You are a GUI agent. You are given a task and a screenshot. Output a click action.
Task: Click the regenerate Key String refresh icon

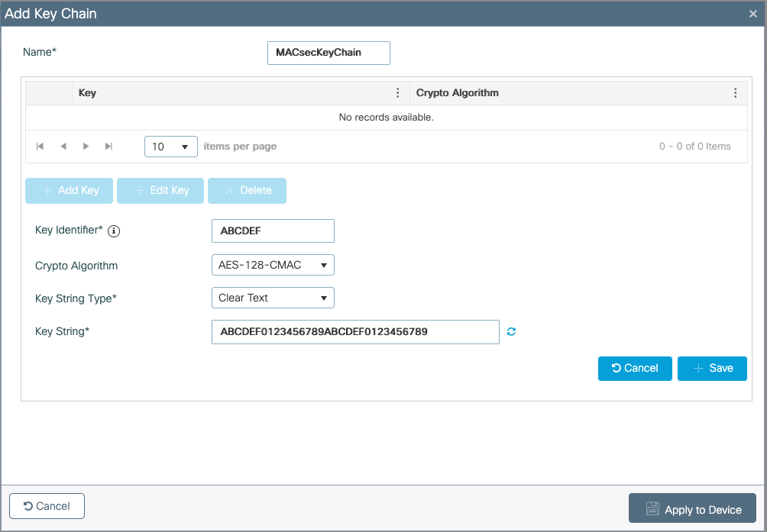click(511, 332)
